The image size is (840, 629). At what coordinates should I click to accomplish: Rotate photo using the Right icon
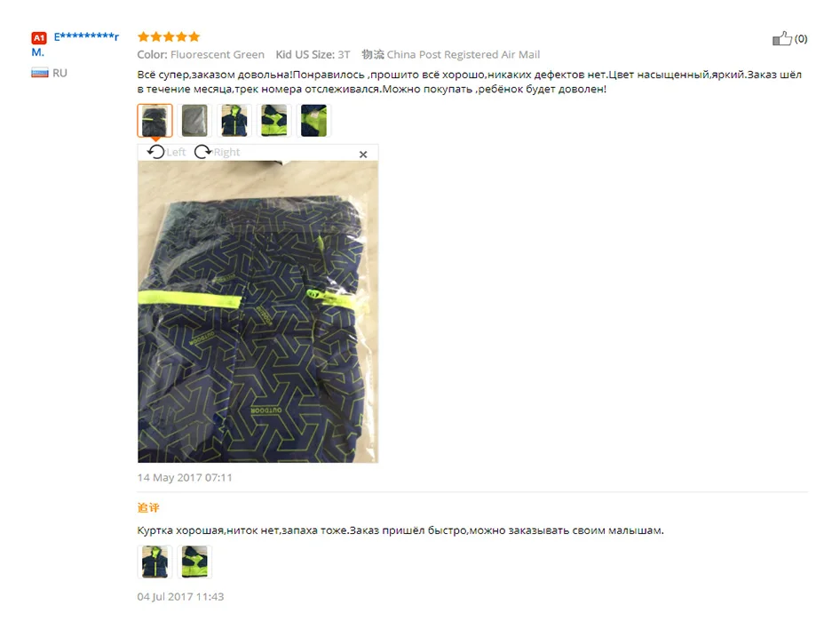pos(202,152)
